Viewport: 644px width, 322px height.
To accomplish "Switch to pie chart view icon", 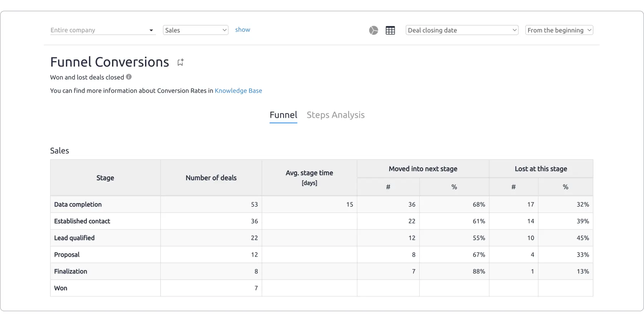I will click(374, 30).
